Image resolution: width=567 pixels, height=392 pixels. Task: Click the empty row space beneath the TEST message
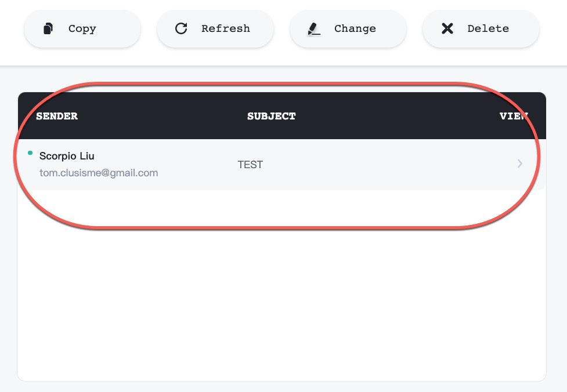[250, 209]
